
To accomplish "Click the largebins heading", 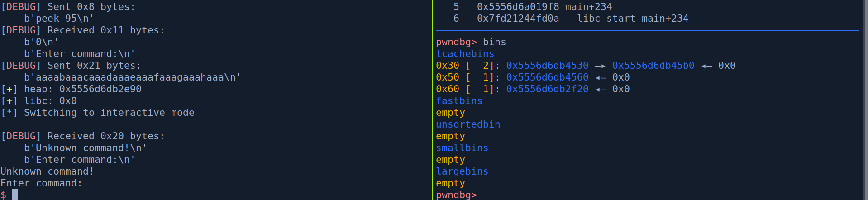I will 462,171.
